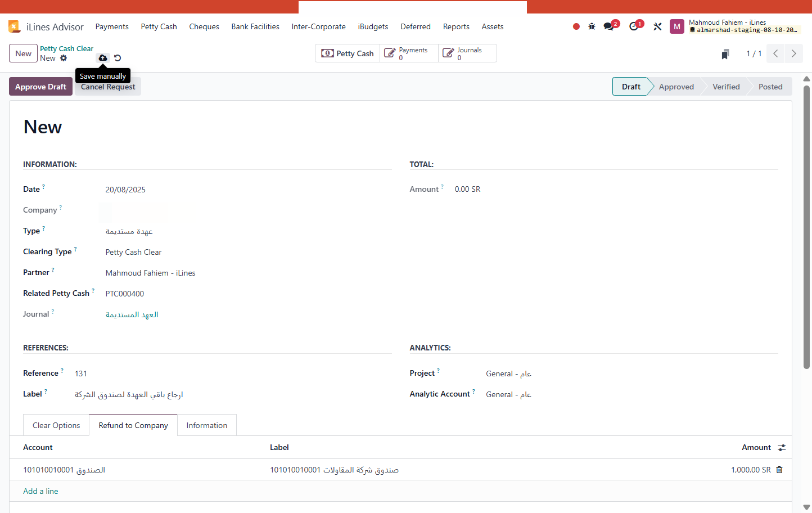Viewport: 812px width, 513px height.
Task: Open the Cheques menu
Action: [x=204, y=26]
